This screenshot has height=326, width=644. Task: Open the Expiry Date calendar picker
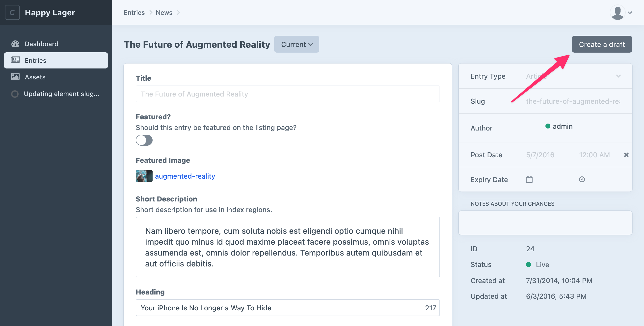tap(529, 179)
